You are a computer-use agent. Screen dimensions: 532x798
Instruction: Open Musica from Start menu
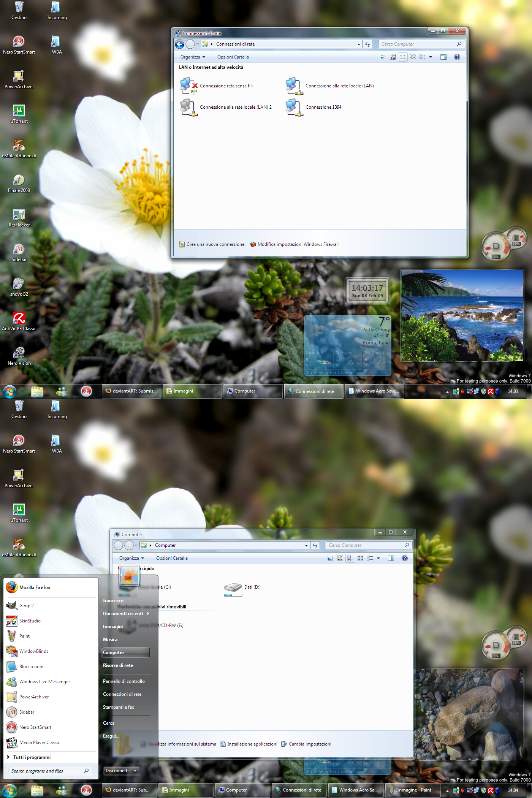tap(110, 640)
